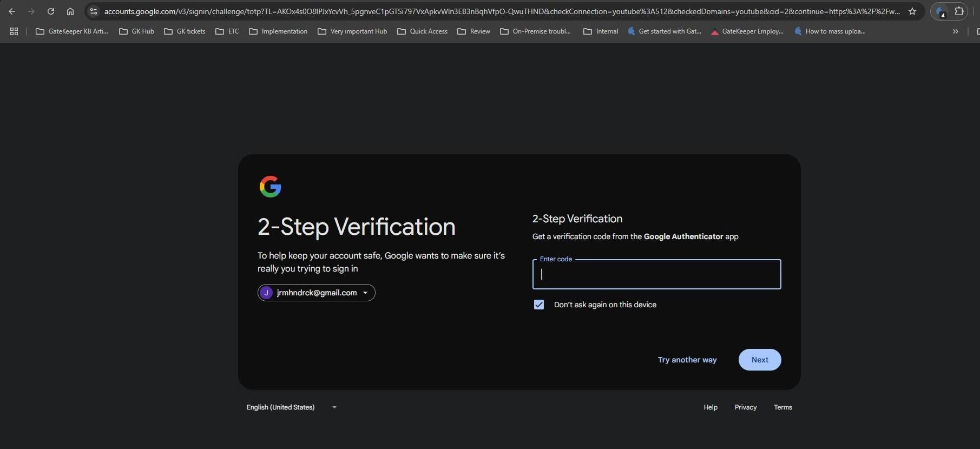Open Get started with Gat... bookmark
This screenshot has width=980, height=449.
[x=664, y=31]
